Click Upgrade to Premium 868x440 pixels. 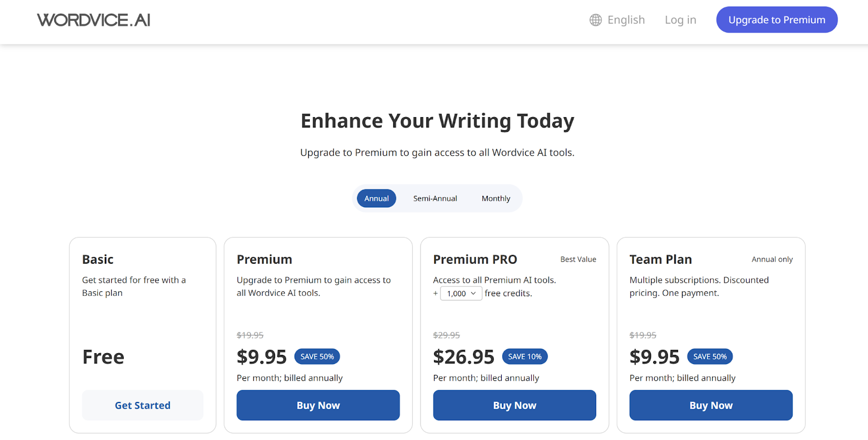(776, 20)
